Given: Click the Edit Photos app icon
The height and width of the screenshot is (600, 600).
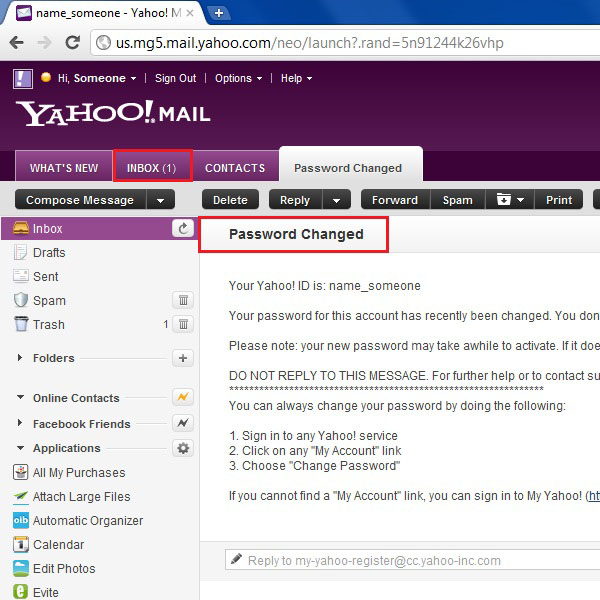Looking at the screenshot, I should tap(21, 568).
